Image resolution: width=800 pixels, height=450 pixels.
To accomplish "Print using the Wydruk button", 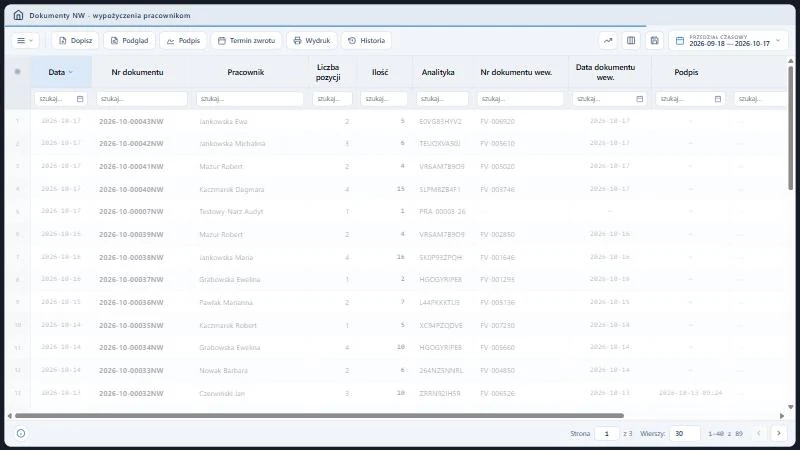I will [312, 40].
